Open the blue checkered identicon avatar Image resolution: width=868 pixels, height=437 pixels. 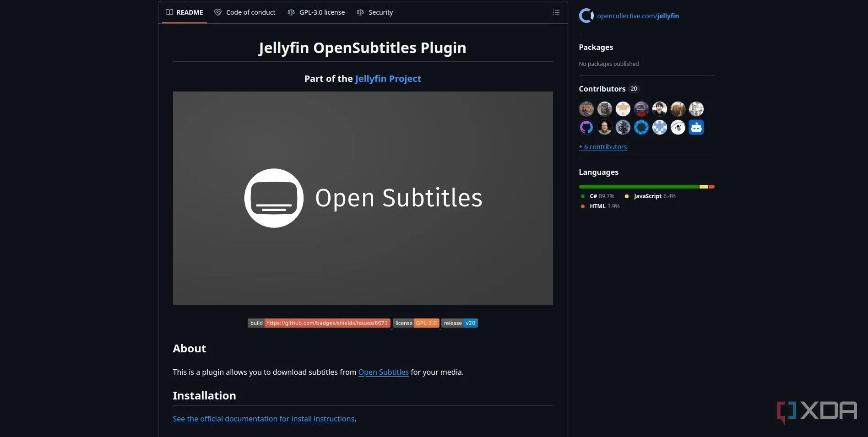(x=659, y=127)
